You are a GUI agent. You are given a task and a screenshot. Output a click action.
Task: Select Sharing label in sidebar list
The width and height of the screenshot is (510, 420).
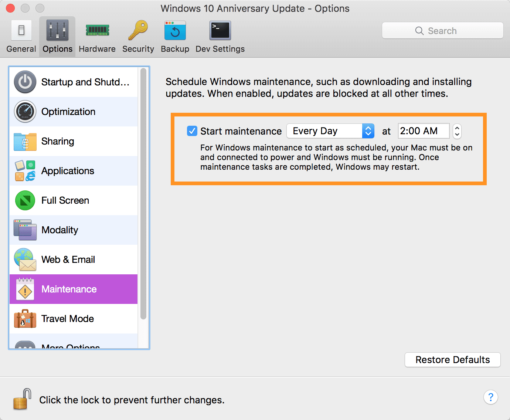click(x=58, y=141)
